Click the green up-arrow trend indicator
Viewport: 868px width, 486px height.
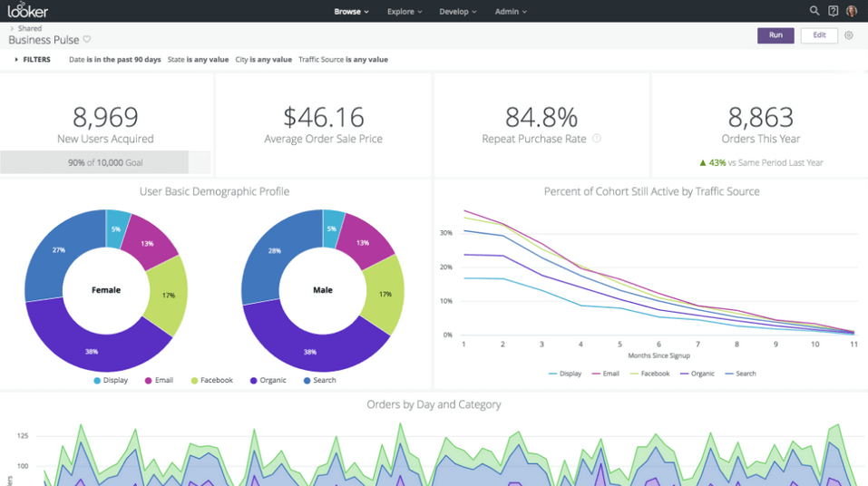point(703,162)
